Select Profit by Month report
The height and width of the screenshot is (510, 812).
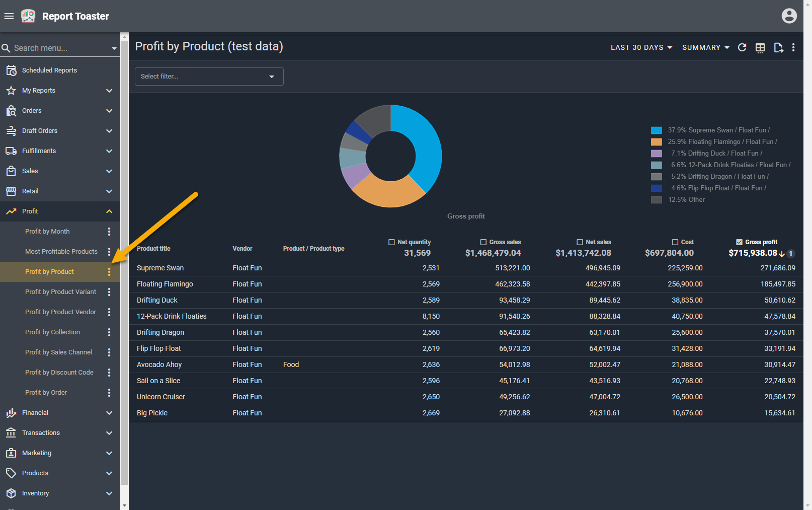click(47, 232)
